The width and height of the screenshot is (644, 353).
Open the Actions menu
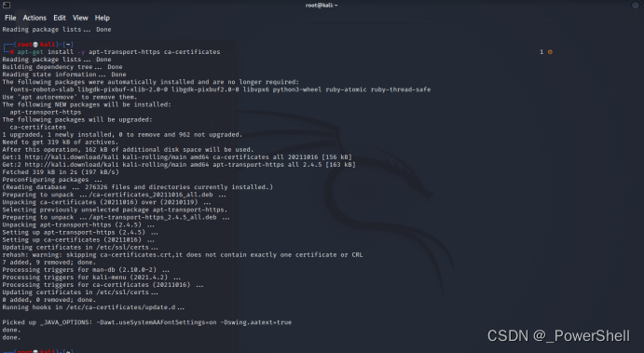[x=34, y=18]
